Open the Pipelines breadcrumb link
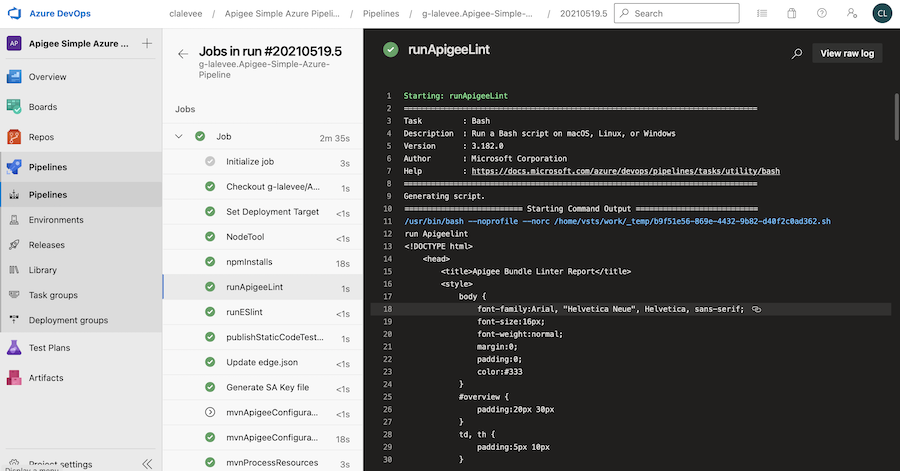900x471 pixels. point(381,13)
